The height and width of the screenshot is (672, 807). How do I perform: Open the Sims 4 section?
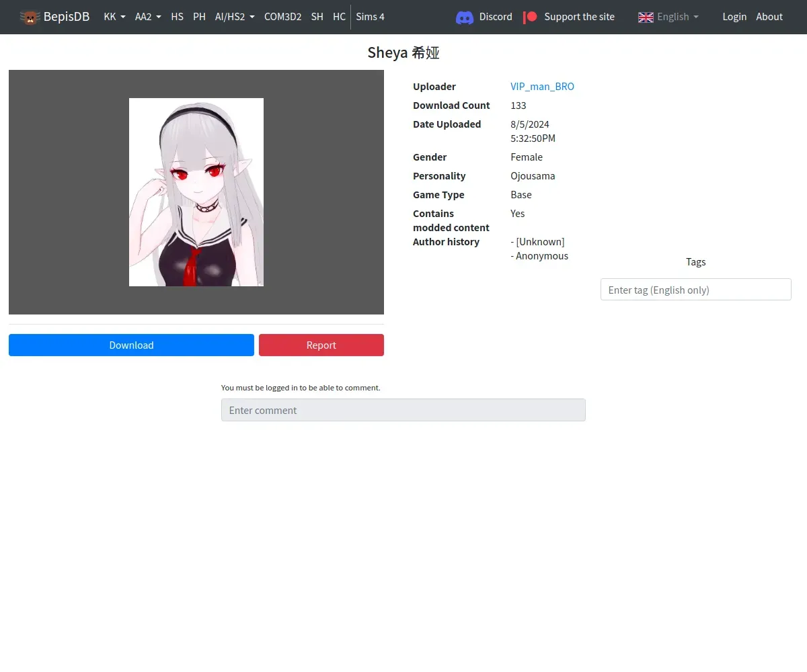370,17
